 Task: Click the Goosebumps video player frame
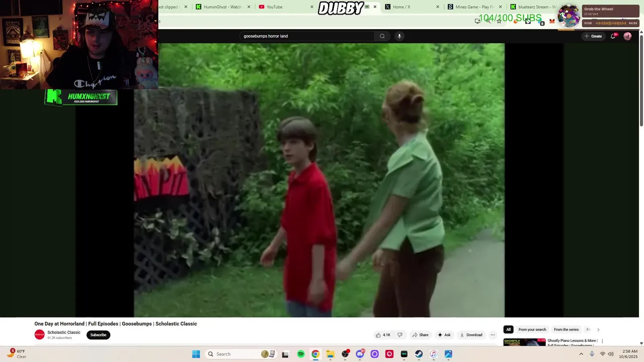[319, 180]
